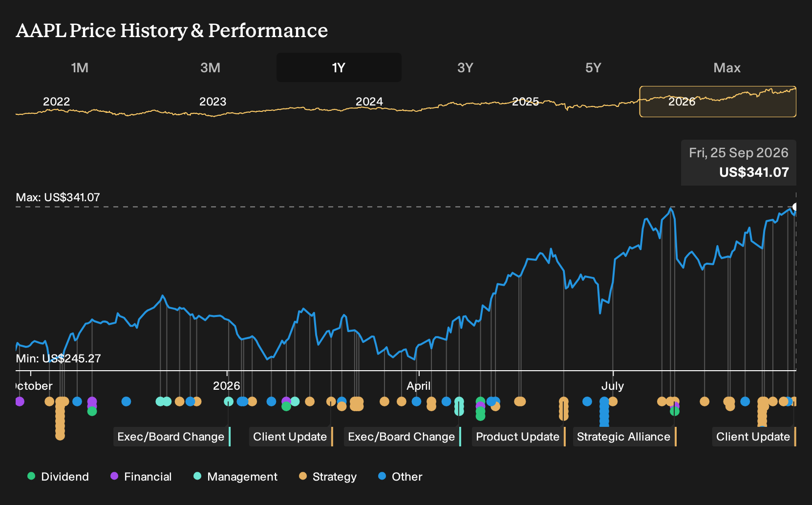The width and height of the screenshot is (812, 505).
Task: Click the leftmost purple Financial event dot
Action: pos(20,401)
